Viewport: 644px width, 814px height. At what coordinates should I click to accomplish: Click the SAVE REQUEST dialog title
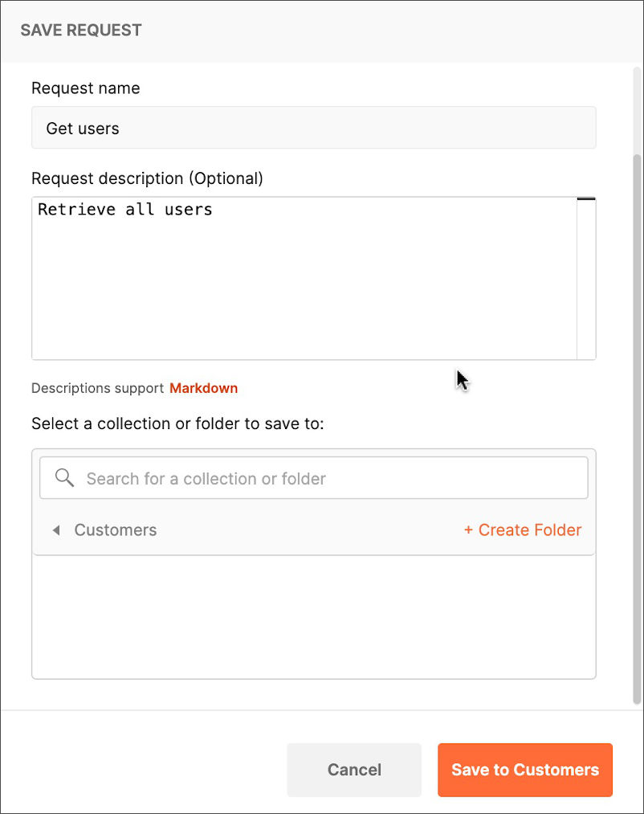pyautogui.click(x=81, y=31)
